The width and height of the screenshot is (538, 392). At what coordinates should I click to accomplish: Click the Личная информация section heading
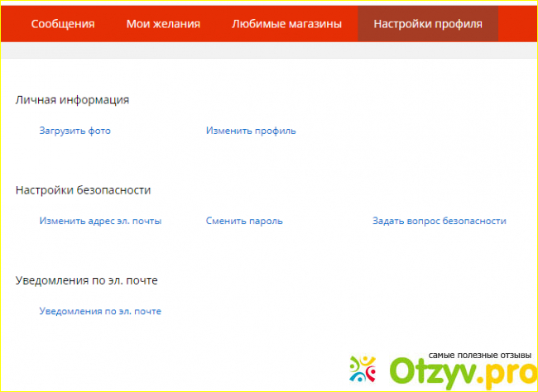72,100
